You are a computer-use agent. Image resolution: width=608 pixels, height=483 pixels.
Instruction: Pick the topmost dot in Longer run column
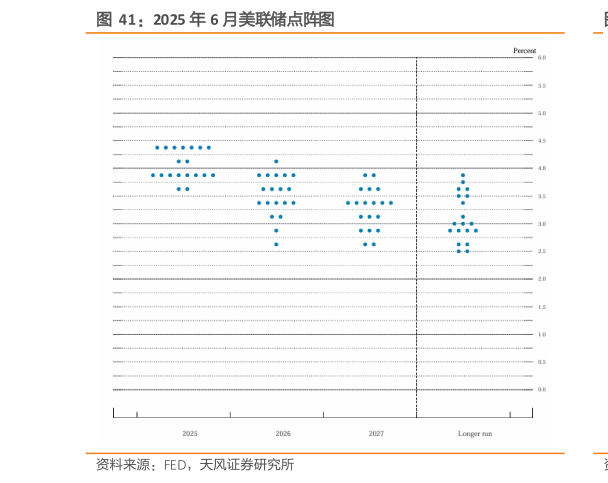coord(462,175)
